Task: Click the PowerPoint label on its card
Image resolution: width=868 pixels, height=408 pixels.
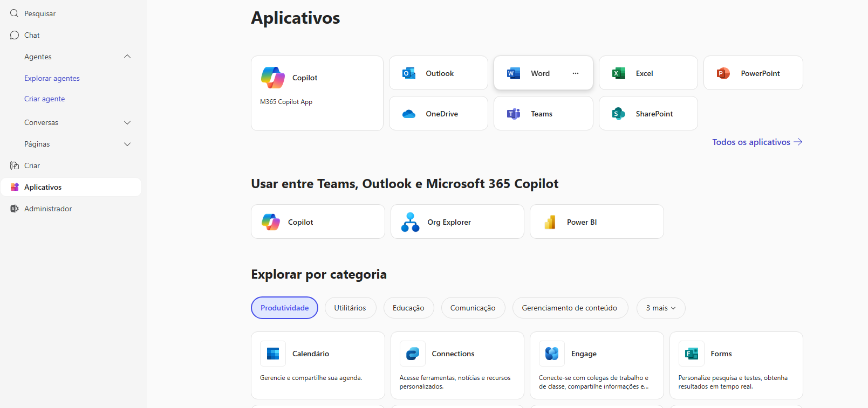Action: (x=760, y=73)
